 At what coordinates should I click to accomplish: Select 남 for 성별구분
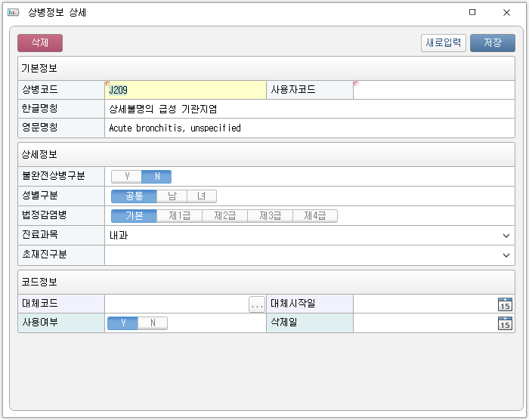[x=172, y=196]
